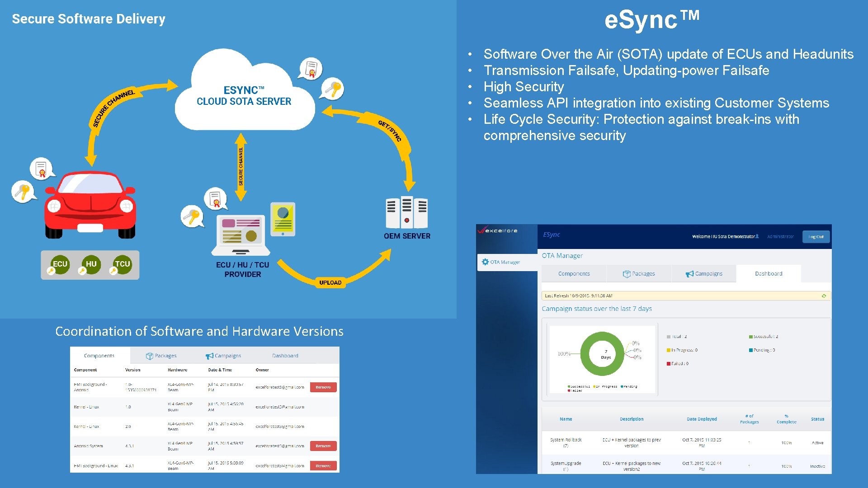Click the gray Total legend swatch
Image resolution: width=868 pixels, height=488 pixels.
pyautogui.click(x=669, y=337)
